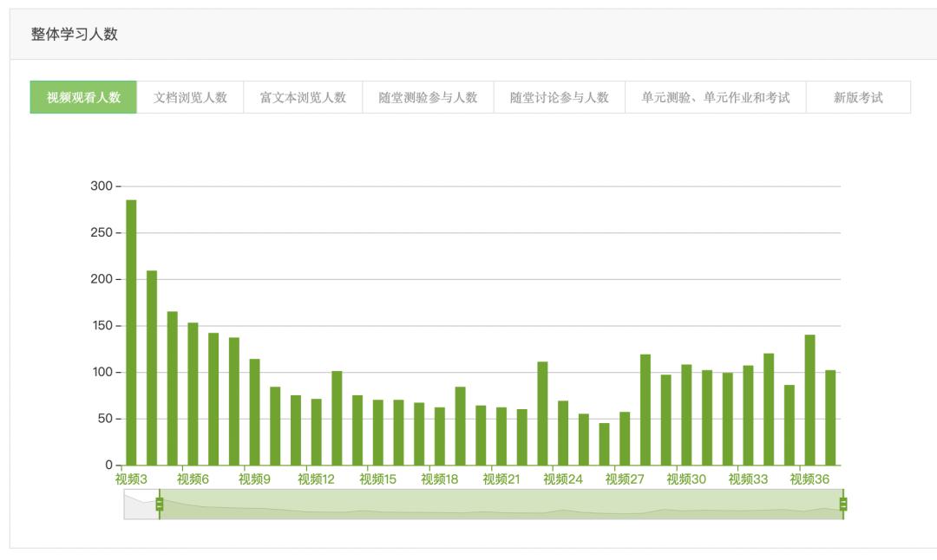Click the left zoom slider handle
The image size is (937, 560).
[x=160, y=505]
